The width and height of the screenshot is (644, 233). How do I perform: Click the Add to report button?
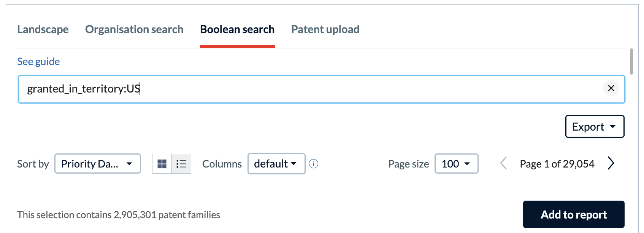point(574,214)
